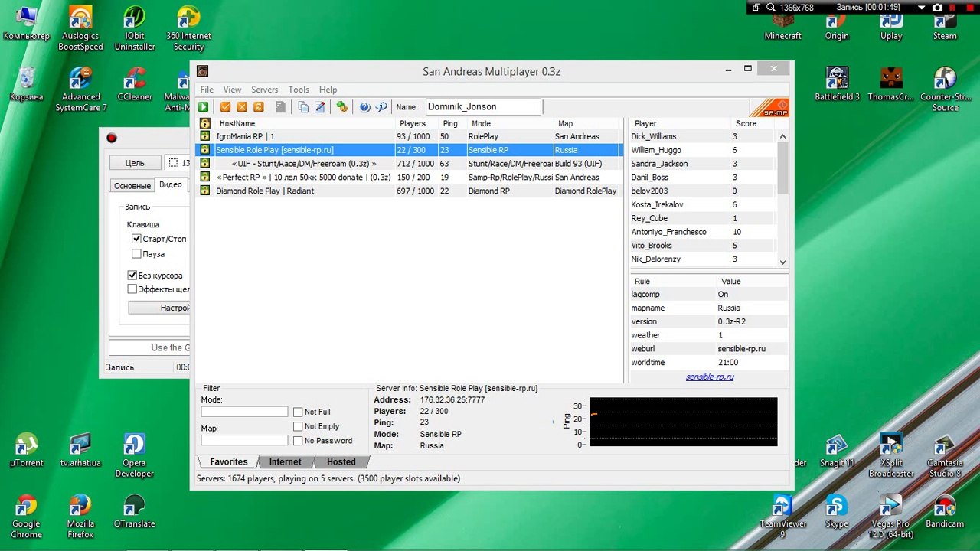Screen dimensions: 980x551
Task: Uncheck the Старт/Стоп checkbox in Bandicam
Action: click(x=136, y=239)
